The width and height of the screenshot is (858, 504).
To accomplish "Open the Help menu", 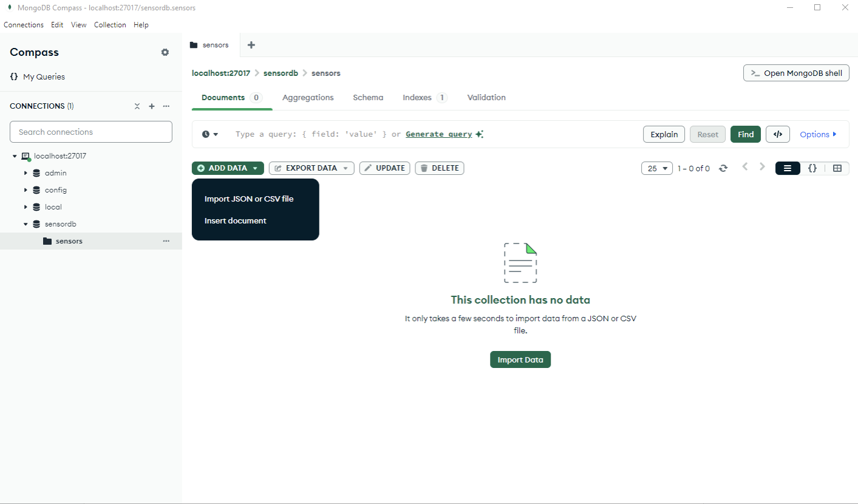I will [141, 25].
